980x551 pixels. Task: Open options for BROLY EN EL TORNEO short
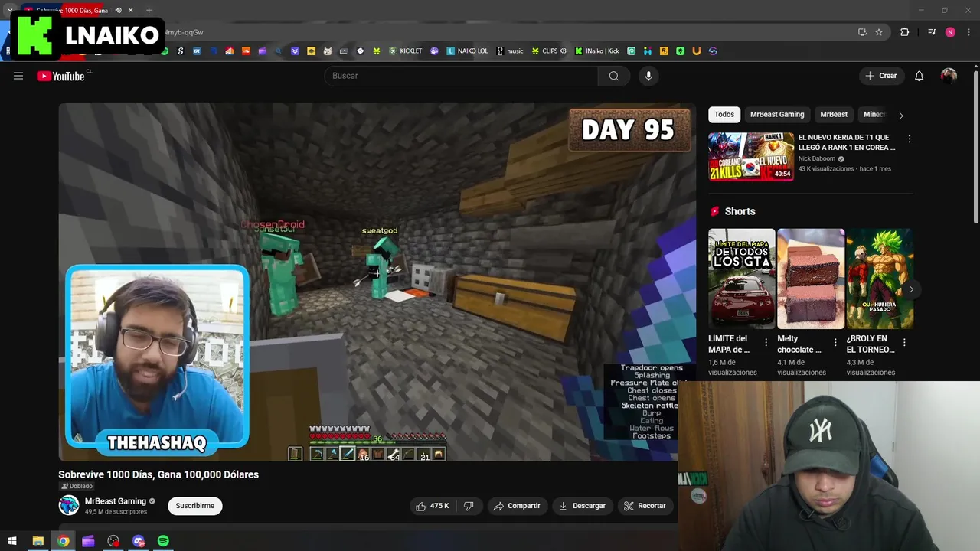pos(904,343)
